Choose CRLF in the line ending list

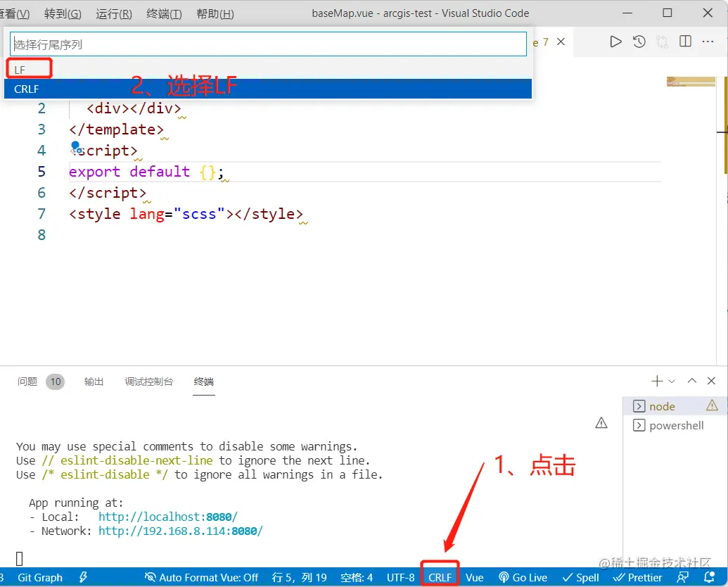pos(268,89)
